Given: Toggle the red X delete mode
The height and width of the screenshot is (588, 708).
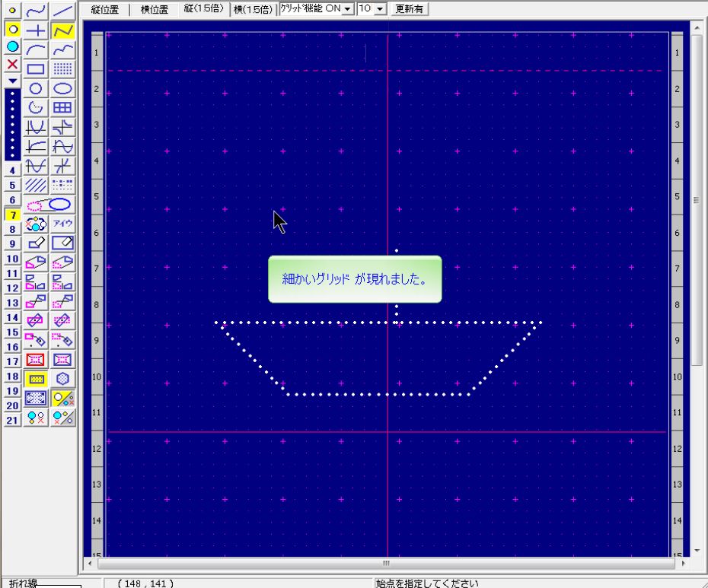Looking at the screenshot, I should click(12, 65).
